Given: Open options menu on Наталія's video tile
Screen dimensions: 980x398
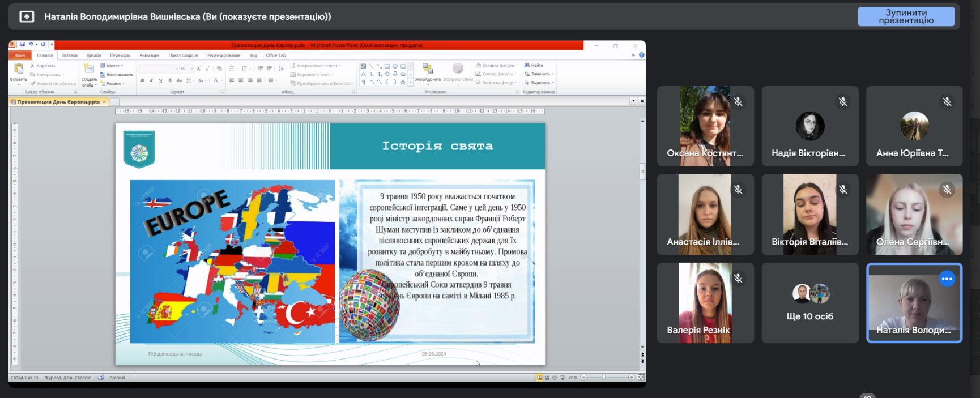Looking at the screenshot, I should pos(947,279).
